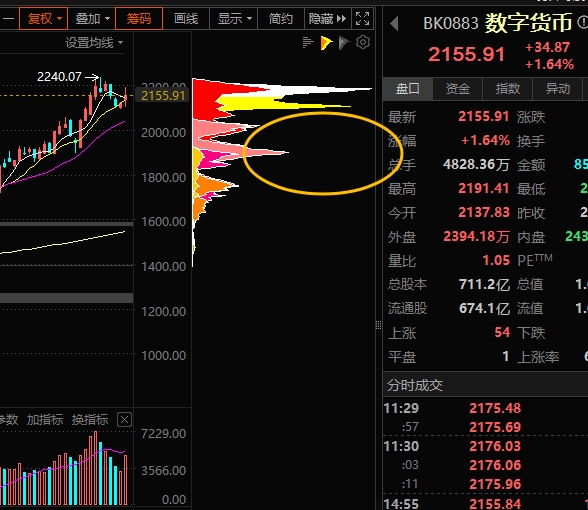Click the +1.64% header change percentage
The image size is (588, 510).
coord(549,64)
